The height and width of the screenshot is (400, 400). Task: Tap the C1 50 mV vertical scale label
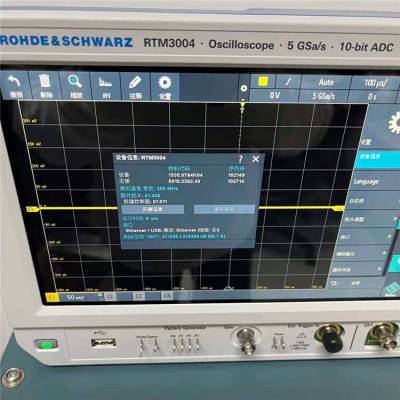click(76, 297)
